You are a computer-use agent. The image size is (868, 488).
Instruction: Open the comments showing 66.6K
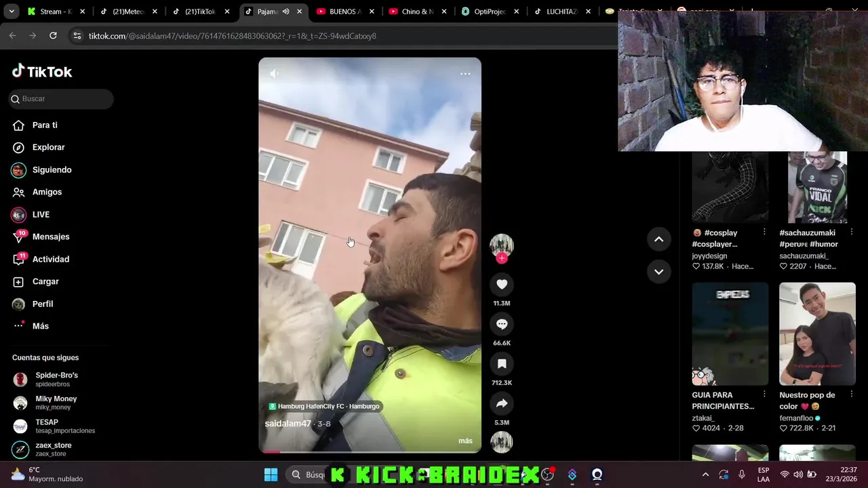coord(502,324)
